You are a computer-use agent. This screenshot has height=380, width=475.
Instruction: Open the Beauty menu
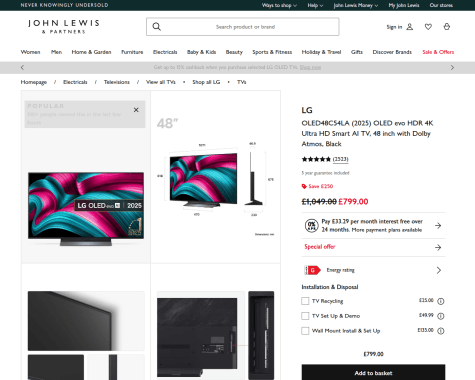point(234,52)
